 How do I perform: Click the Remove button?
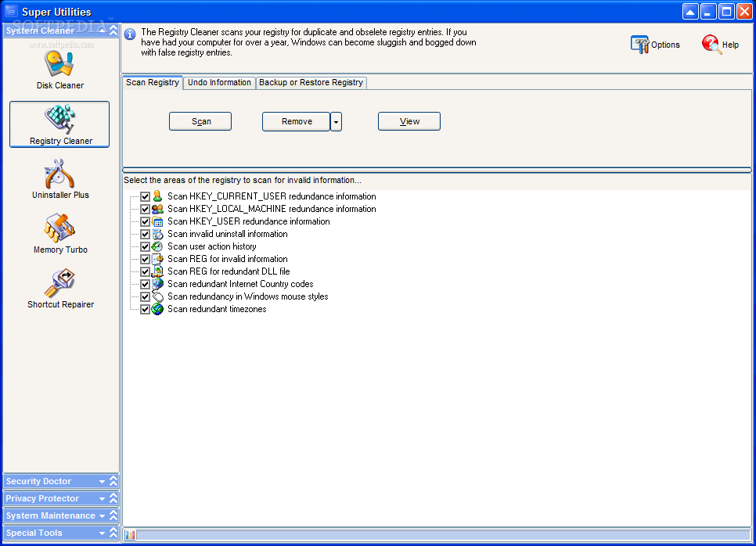coord(296,121)
